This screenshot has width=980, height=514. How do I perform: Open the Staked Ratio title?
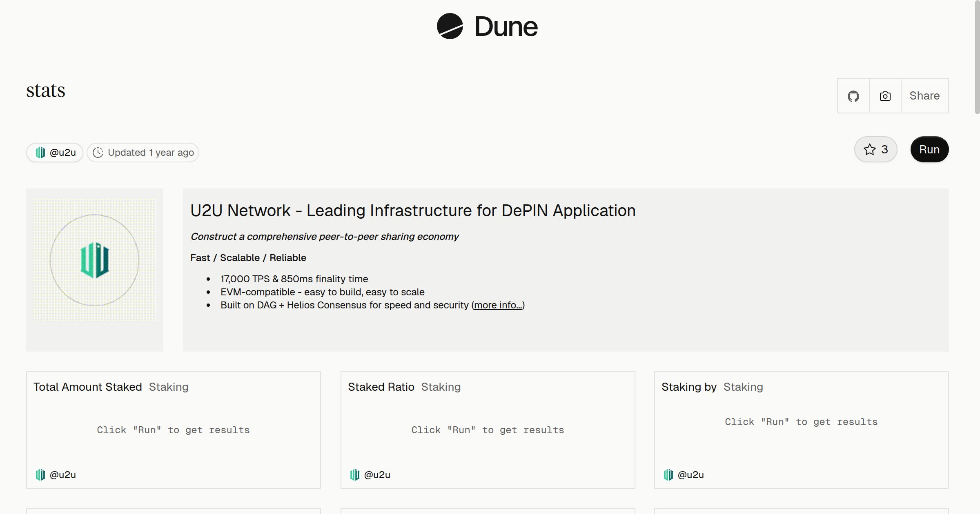[x=381, y=387]
